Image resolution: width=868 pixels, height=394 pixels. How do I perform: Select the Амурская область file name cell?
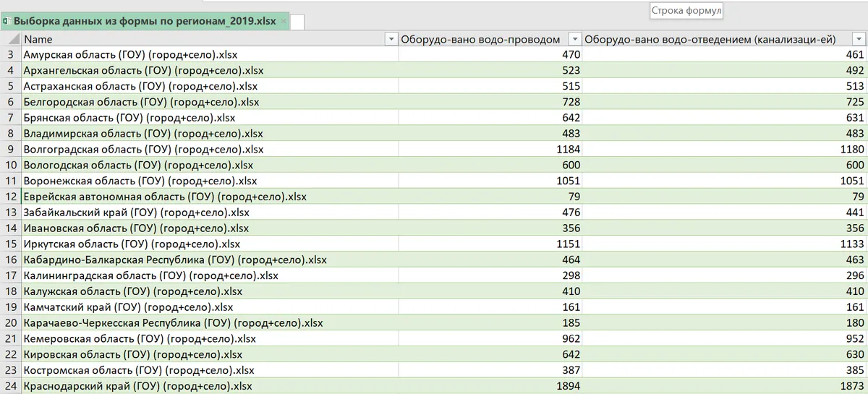point(210,54)
